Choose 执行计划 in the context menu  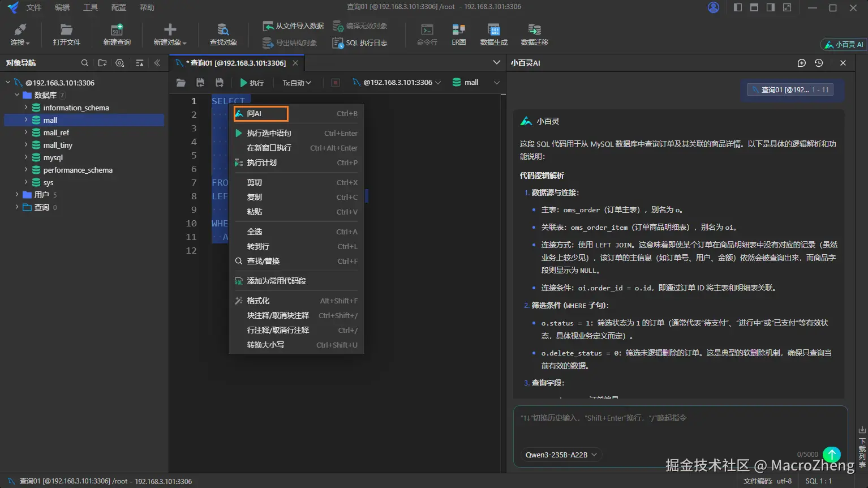[x=297, y=162]
